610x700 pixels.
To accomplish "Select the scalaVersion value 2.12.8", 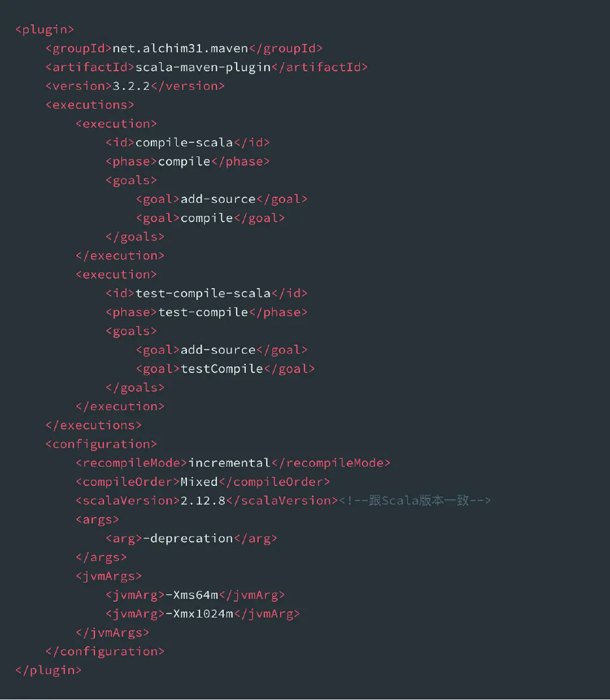I will point(203,501).
